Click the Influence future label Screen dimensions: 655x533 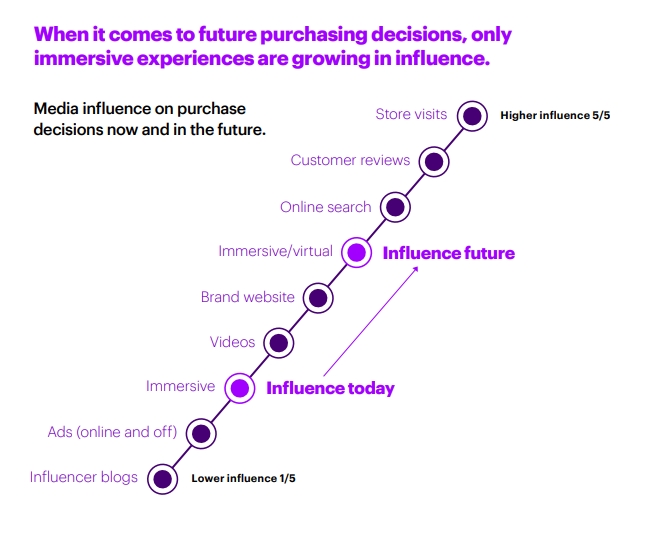tap(449, 253)
